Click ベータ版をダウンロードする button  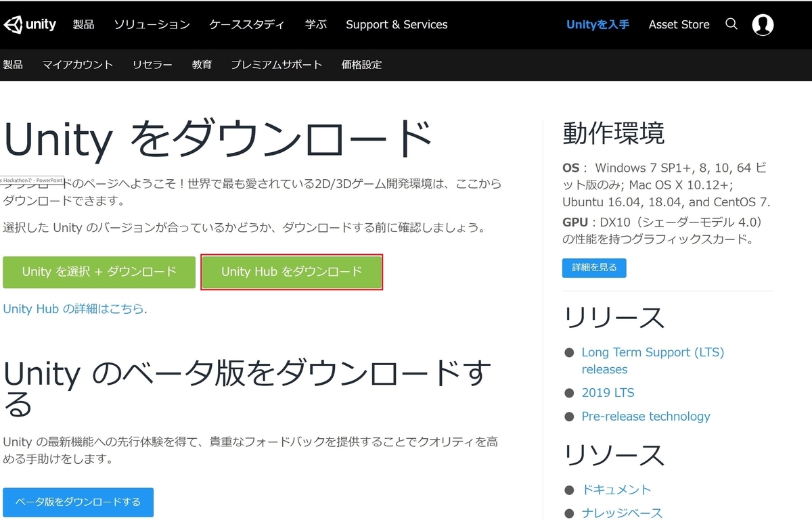[x=78, y=502]
